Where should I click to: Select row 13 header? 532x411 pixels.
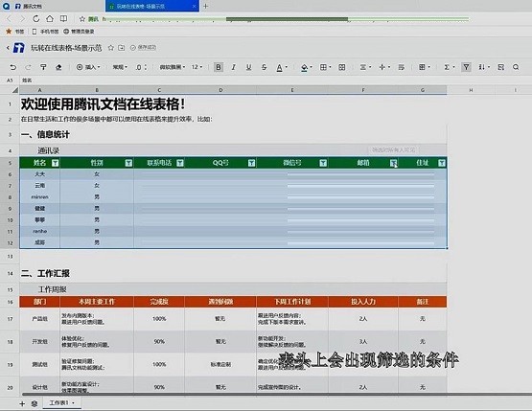coord(10,257)
